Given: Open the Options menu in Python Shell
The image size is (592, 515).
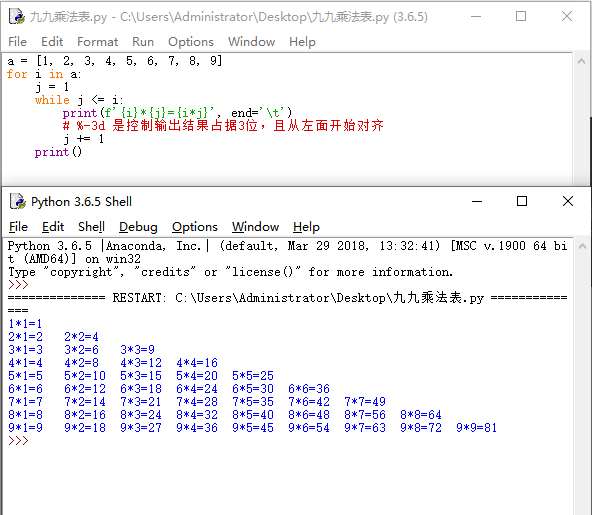Looking at the screenshot, I should pos(195,227).
